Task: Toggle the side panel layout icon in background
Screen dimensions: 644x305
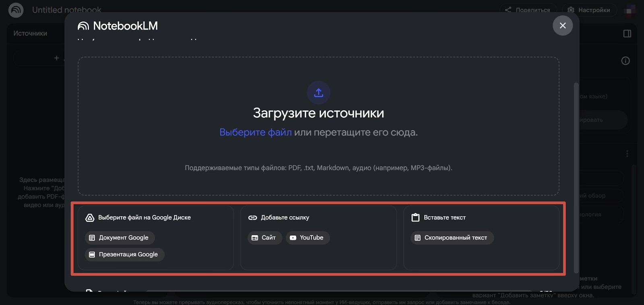Action: click(x=627, y=34)
